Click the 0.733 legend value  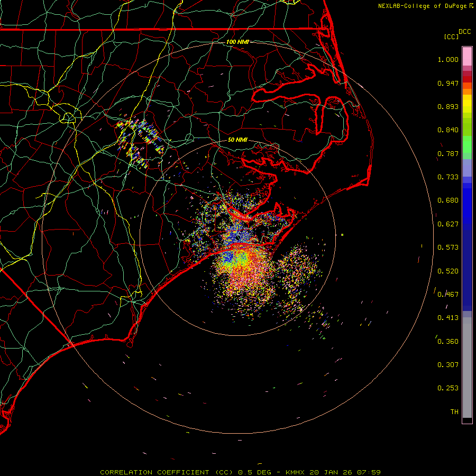pyautogui.click(x=448, y=177)
